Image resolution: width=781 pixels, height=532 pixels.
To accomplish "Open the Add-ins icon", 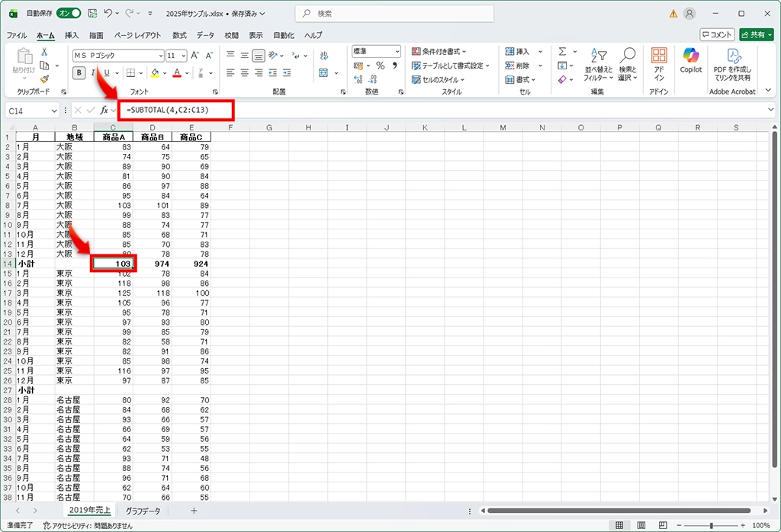I will point(659,60).
